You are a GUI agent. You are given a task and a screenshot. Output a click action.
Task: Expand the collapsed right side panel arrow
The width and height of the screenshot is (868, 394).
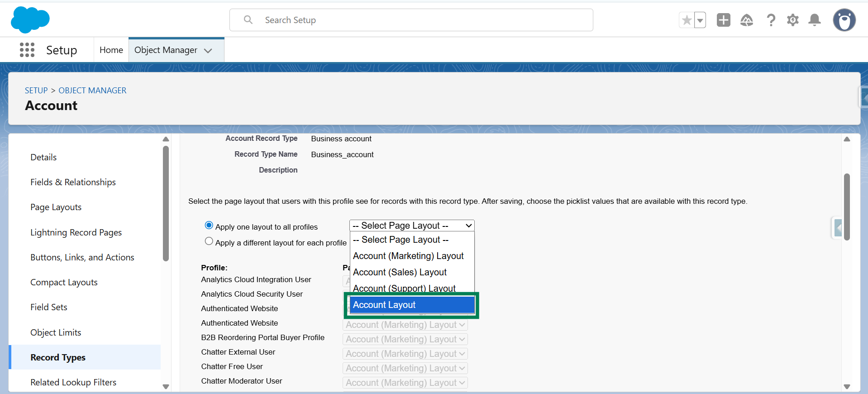pyautogui.click(x=838, y=228)
